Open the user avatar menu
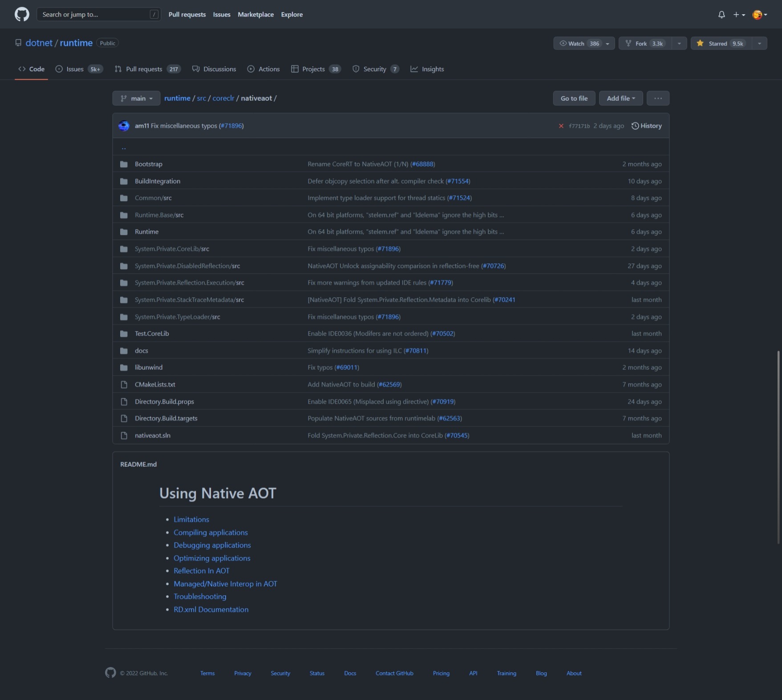Image resolution: width=782 pixels, height=700 pixels. pos(760,15)
